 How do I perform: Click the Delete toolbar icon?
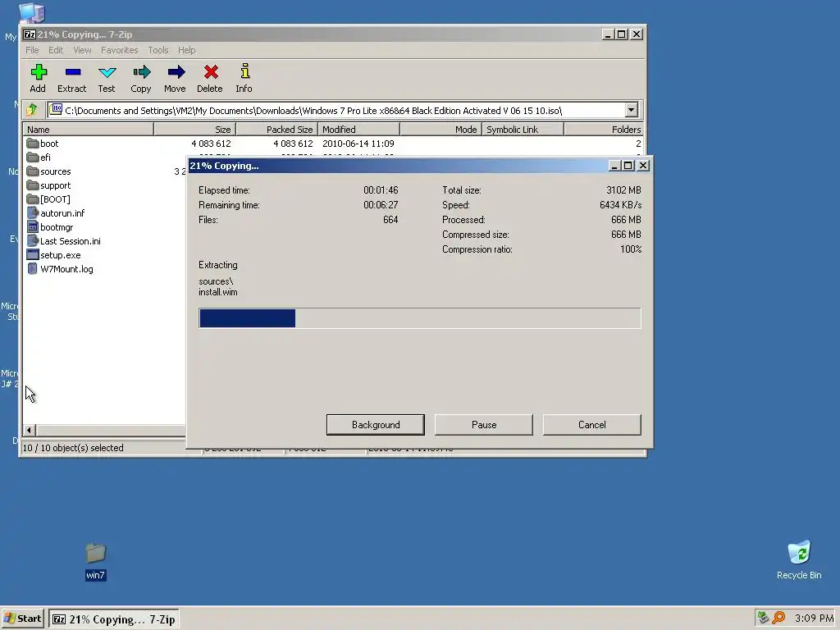click(x=211, y=72)
